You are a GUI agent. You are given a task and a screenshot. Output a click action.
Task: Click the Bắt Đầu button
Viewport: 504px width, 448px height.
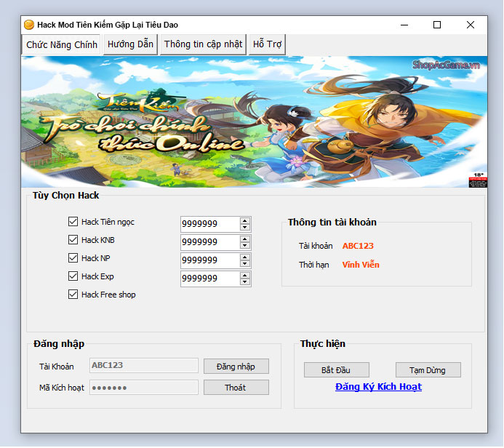[336, 370]
